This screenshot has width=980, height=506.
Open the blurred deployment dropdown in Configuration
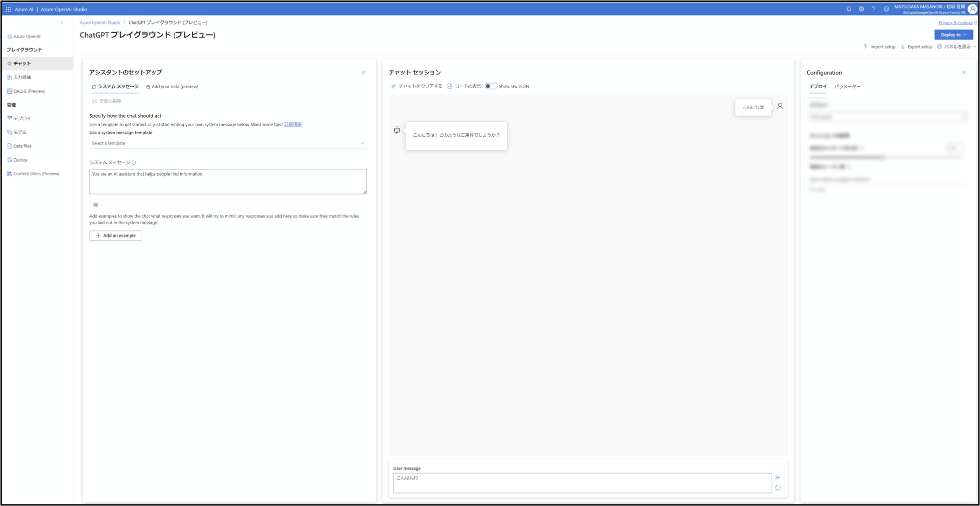point(888,117)
